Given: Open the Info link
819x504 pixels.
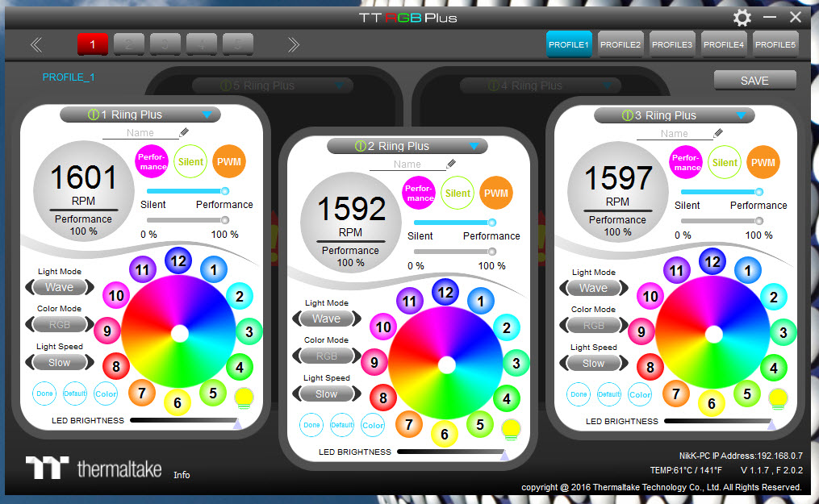Looking at the screenshot, I should pyautogui.click(x=182, y=475).
